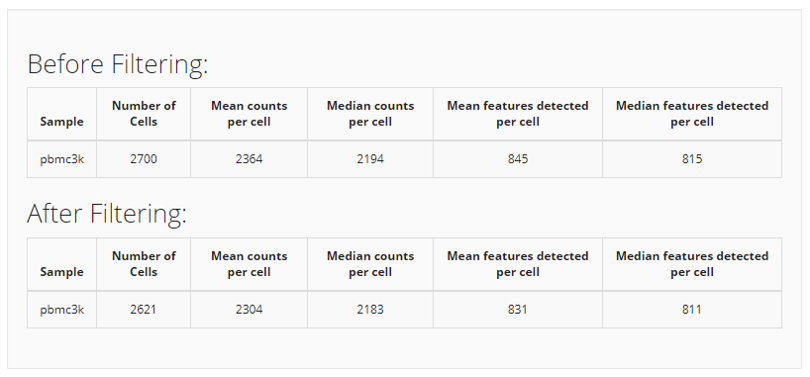This screenshot has height=377, width=810.
Task: Click the 2621 filtered cell count value
Action: tap(143, 309)
